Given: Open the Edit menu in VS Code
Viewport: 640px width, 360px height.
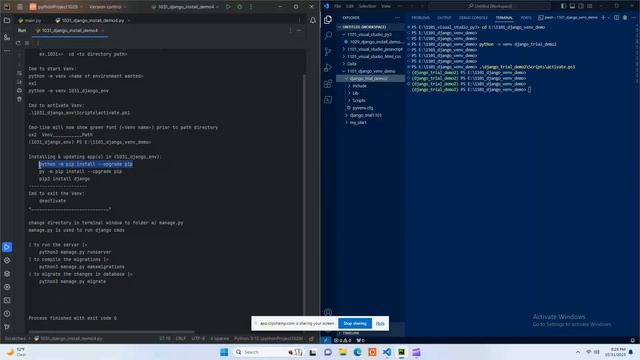Looking at the screenshot, I should (349, 6).
